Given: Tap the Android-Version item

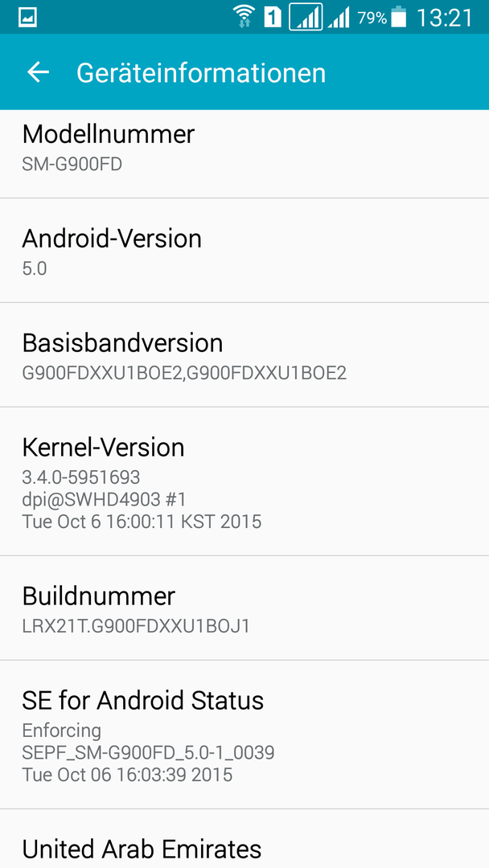Looking at the screenshot, I should pos(244,250).
